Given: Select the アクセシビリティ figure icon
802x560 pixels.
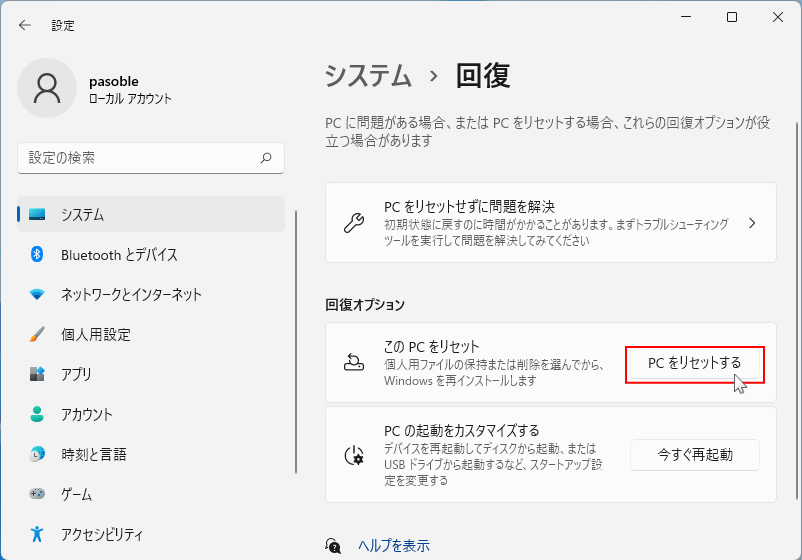Looking at the screenshot, I should [37, 534].
